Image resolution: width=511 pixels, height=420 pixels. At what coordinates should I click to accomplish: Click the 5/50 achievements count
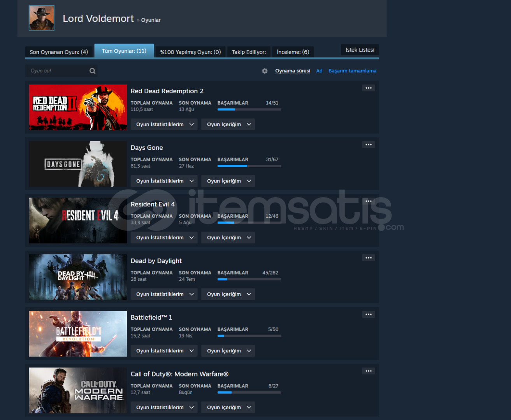pos(273,329)
